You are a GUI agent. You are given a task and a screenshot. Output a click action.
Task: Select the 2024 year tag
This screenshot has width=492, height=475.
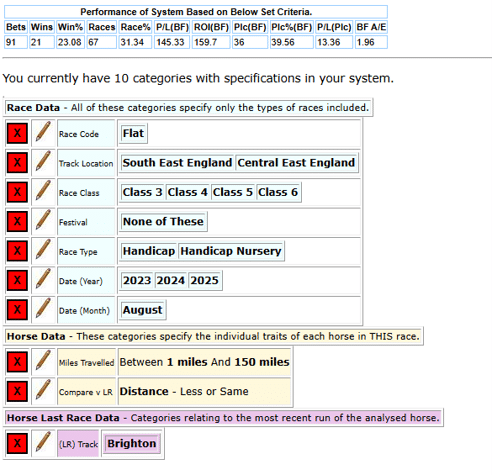[x=171, y=280]
